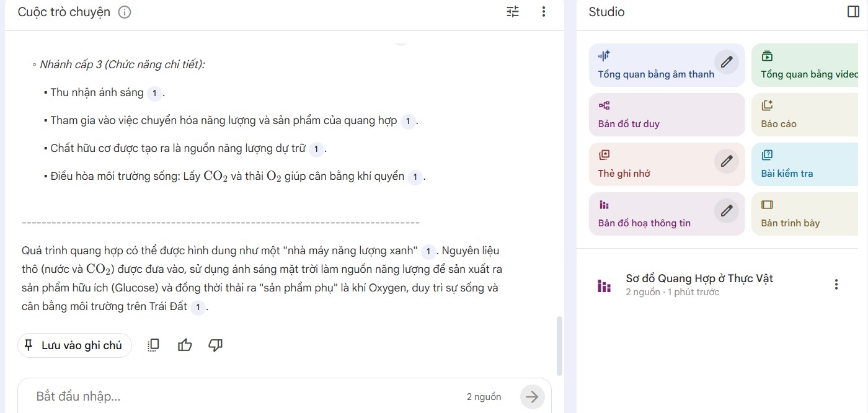This screenshot has height=413, width=868.
Task: Collapse the Studio panel
Action: (x=853, y=12)
